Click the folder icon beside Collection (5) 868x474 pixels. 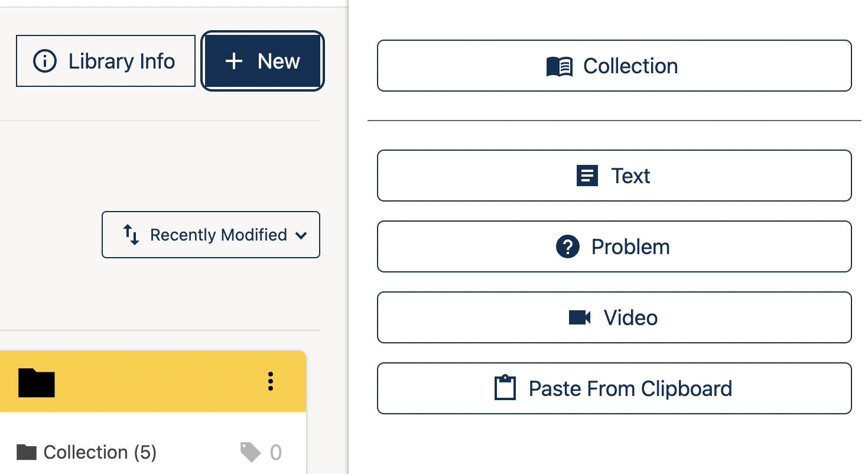point(28,452)
